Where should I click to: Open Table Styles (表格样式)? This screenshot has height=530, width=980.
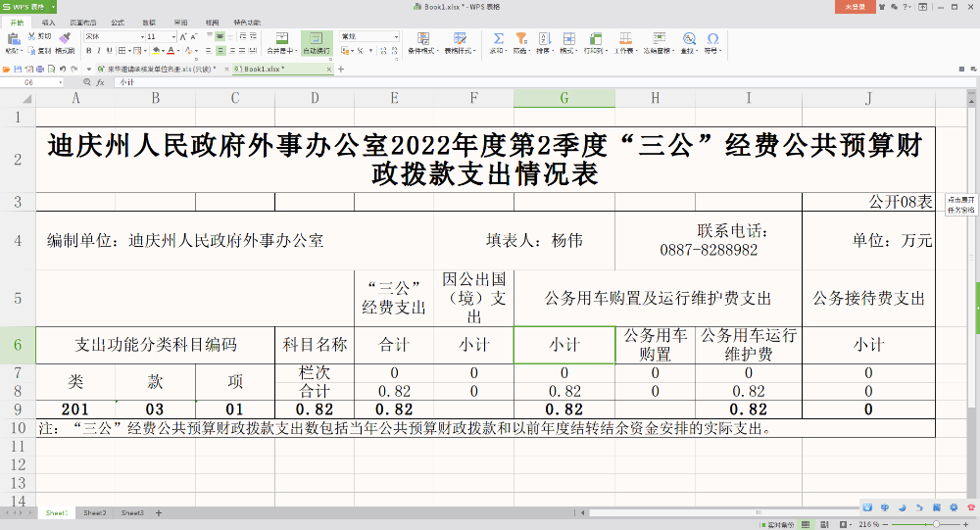pos(460,38)
